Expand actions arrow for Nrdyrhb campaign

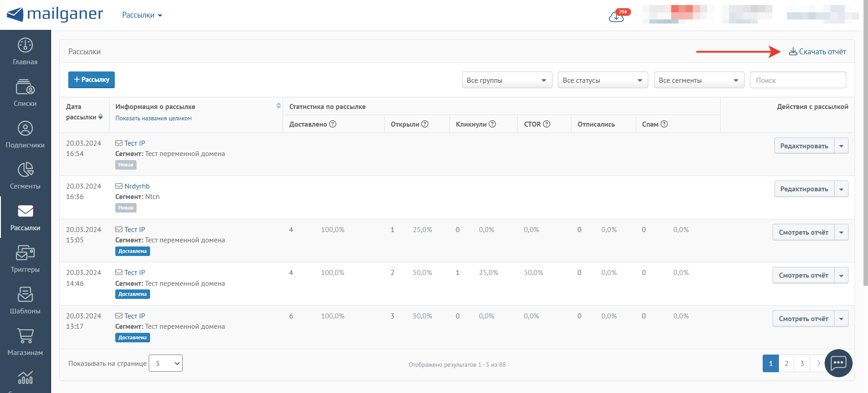[x=841, y=189]
